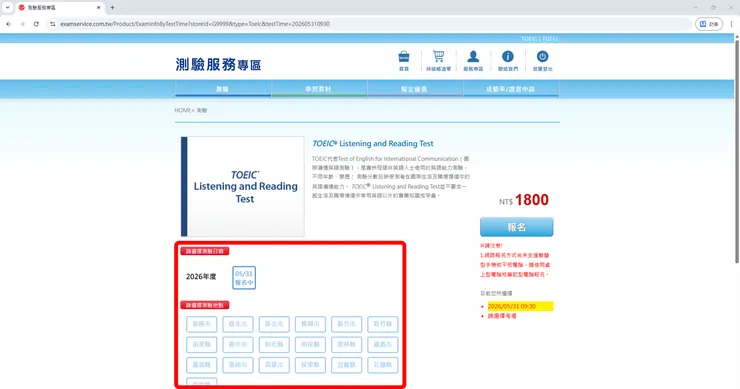Close the 測驗服務專區 browser tab
Viewport: 740px width, 389px height.
coord(99,8)
